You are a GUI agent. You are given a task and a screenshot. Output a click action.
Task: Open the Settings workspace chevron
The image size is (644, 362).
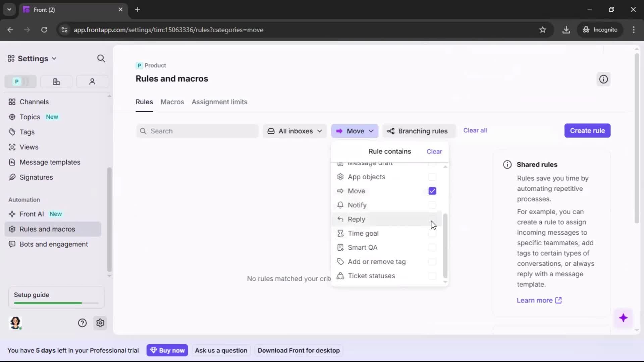55,58
